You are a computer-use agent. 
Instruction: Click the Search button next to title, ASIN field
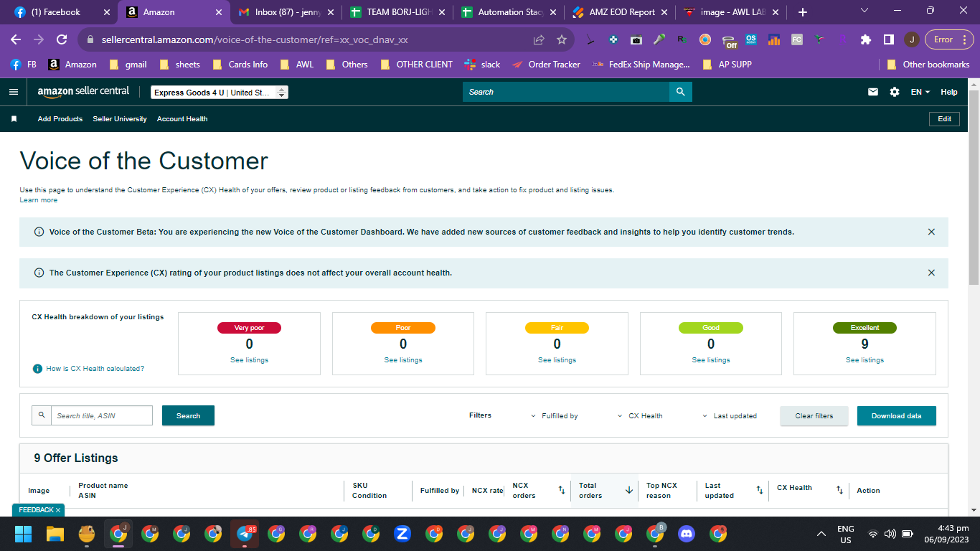pyautogui.click(x=188, y=416)
